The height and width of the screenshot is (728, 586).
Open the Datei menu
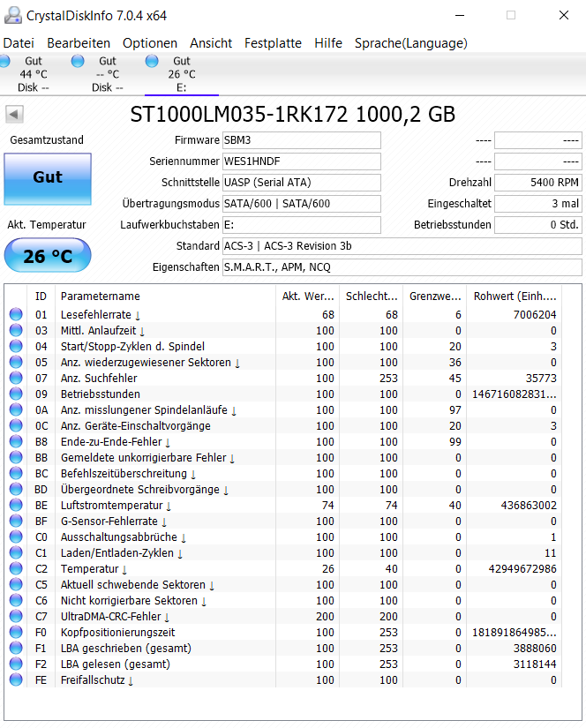(x=19, y=43)
